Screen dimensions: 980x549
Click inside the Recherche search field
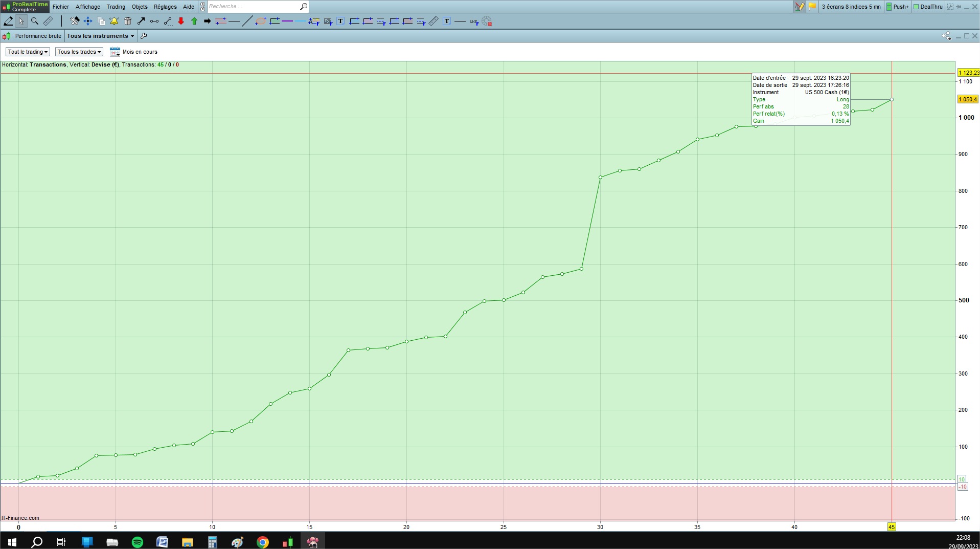pyautogui.click(x=253, y=7)
